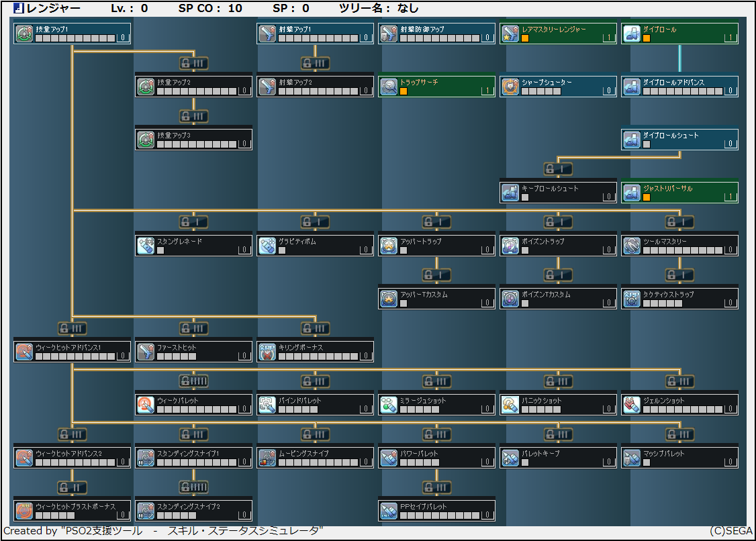Select the スタングレネード skill icon
This screenshot has width=756, height=541.
click(146, 246)
